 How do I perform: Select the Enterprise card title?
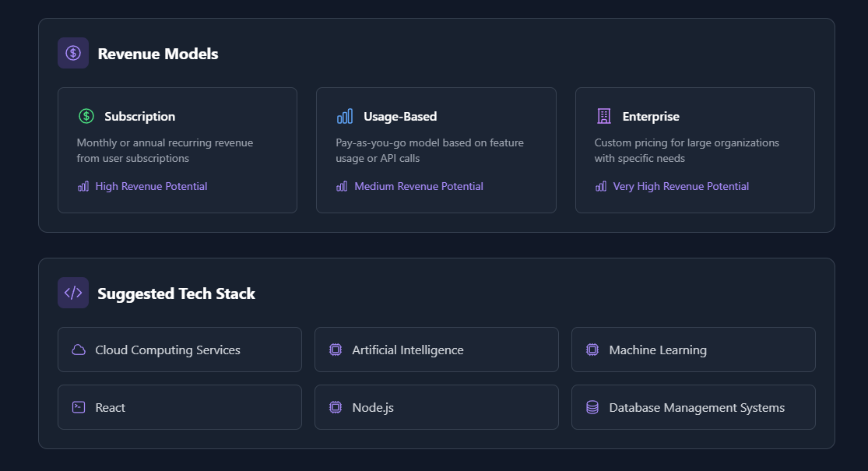point(651,116)
